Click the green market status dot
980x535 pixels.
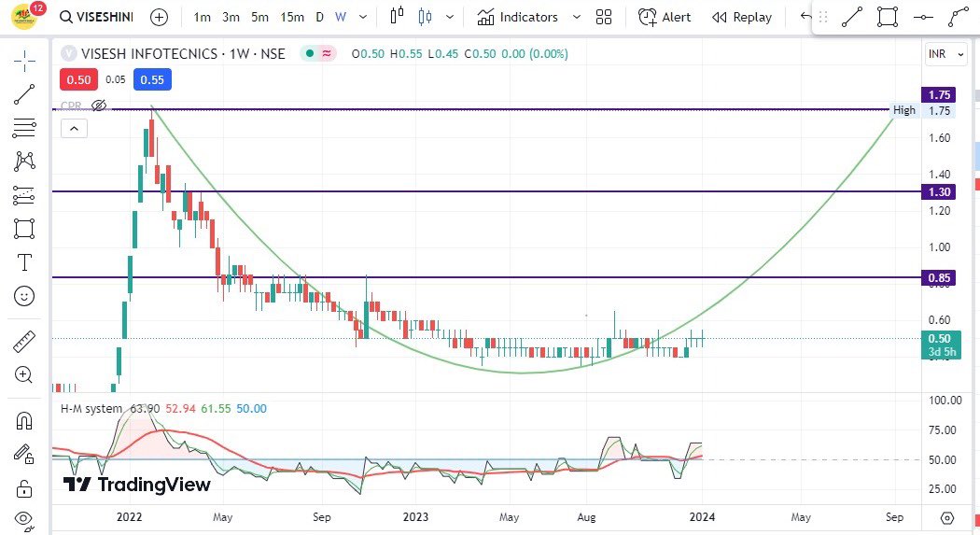(x=309, y=54)
